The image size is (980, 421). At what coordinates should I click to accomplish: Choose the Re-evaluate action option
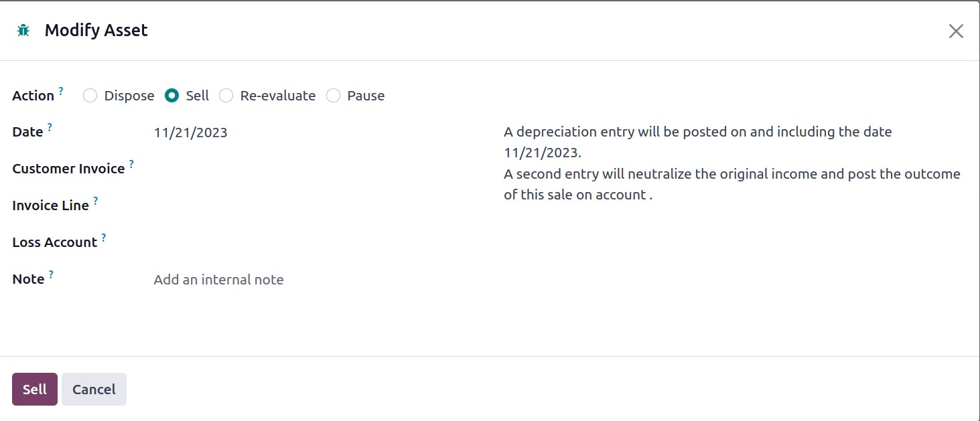tap(226, 96)
